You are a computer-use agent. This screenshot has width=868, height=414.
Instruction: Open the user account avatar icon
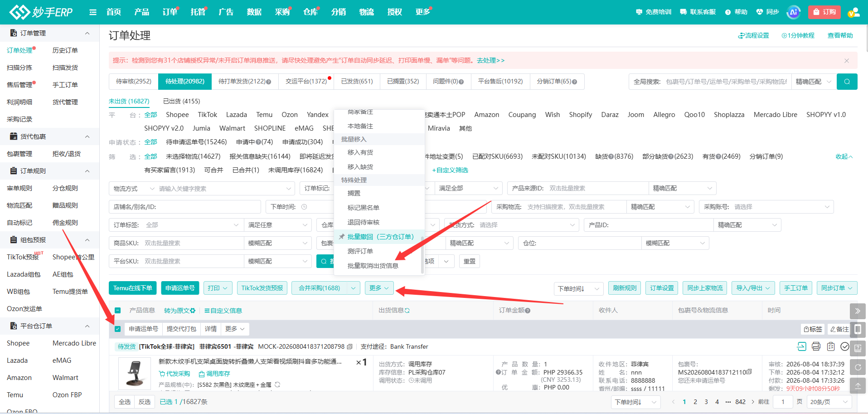click(853, 12)
